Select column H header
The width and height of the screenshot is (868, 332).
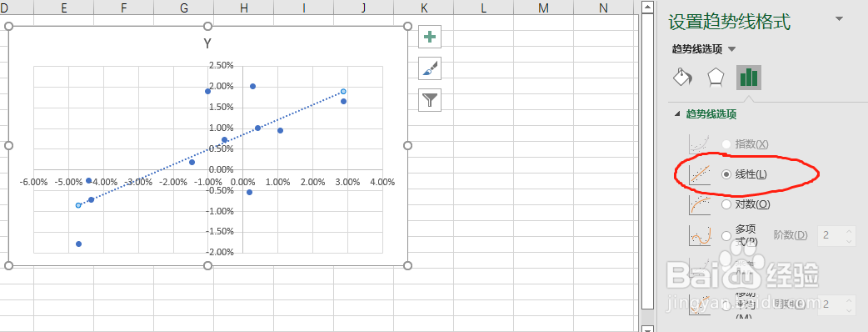[x=244, y=8]
